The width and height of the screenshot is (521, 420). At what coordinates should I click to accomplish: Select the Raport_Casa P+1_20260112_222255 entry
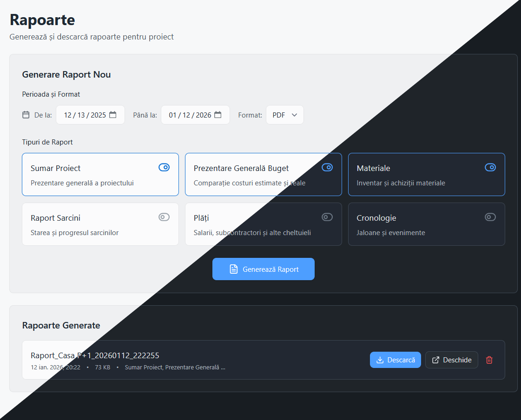tap(94, 355)
